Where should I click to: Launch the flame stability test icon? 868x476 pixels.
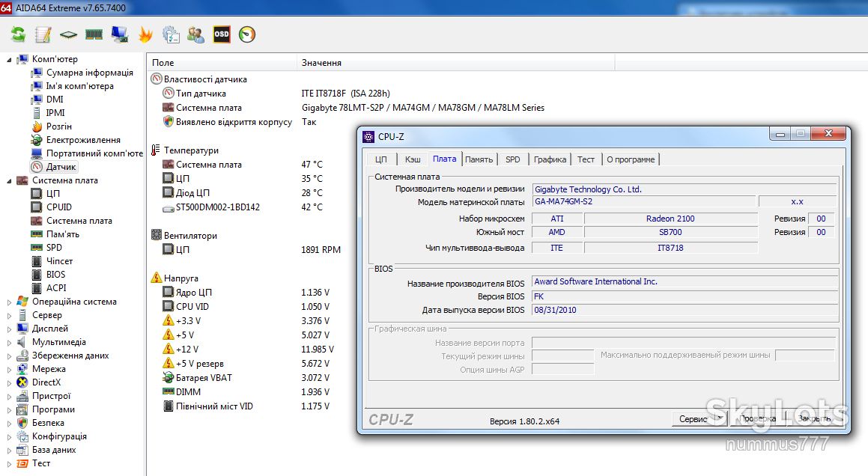point(145,34)
